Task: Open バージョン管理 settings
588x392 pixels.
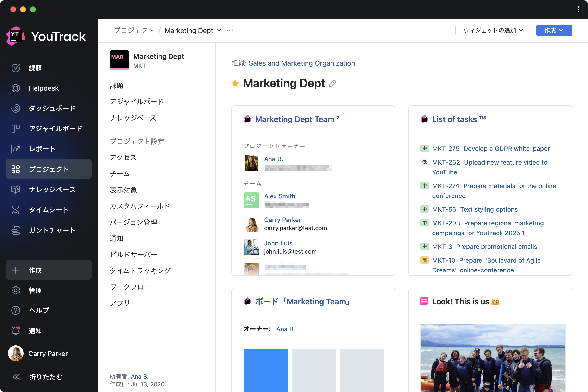Action: (134, 222)
